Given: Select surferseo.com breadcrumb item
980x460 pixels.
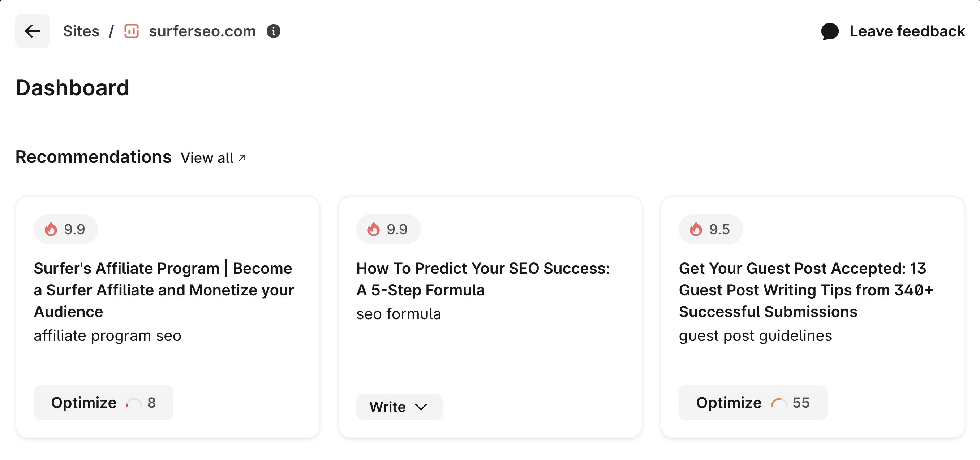Looking at the screenshot, I should (202, 31).
